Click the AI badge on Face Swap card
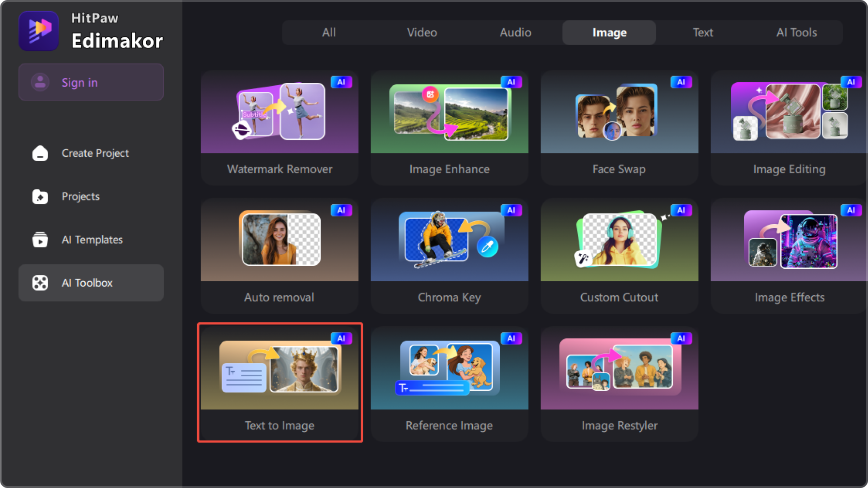Viewport: 868px width, 488px height. click(681, 82)
